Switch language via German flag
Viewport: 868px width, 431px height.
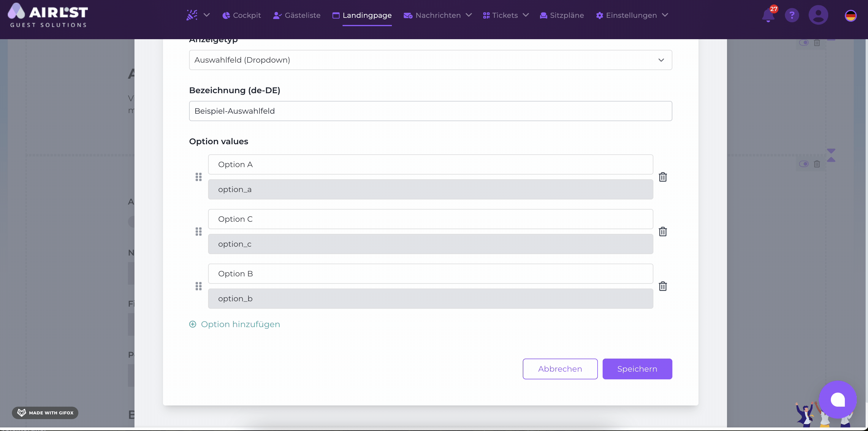click(x=850, y=15)
